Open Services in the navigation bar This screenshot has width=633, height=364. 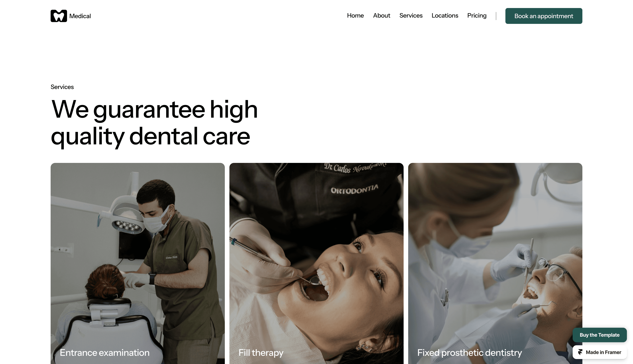click(x=411, y=15)
